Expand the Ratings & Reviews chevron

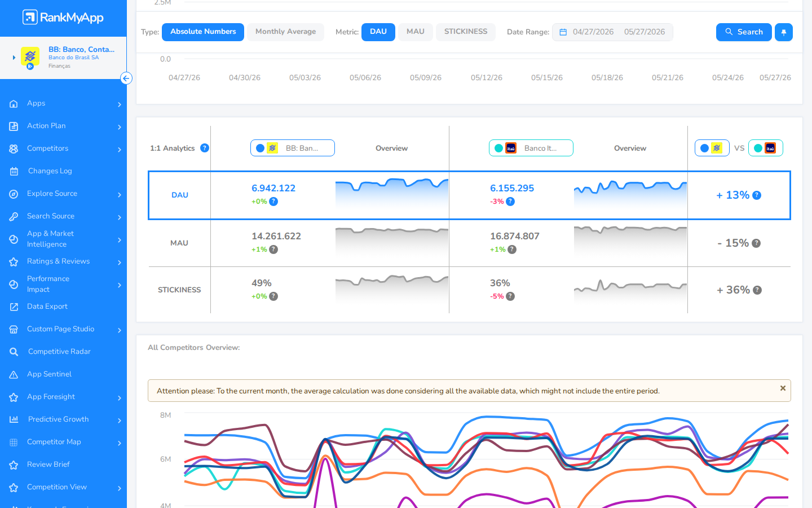pos(120,262)
